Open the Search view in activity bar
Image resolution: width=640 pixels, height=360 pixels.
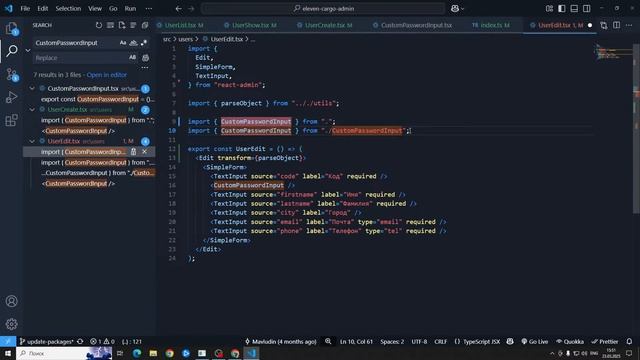pyautogui.click(x=11, y=51)
